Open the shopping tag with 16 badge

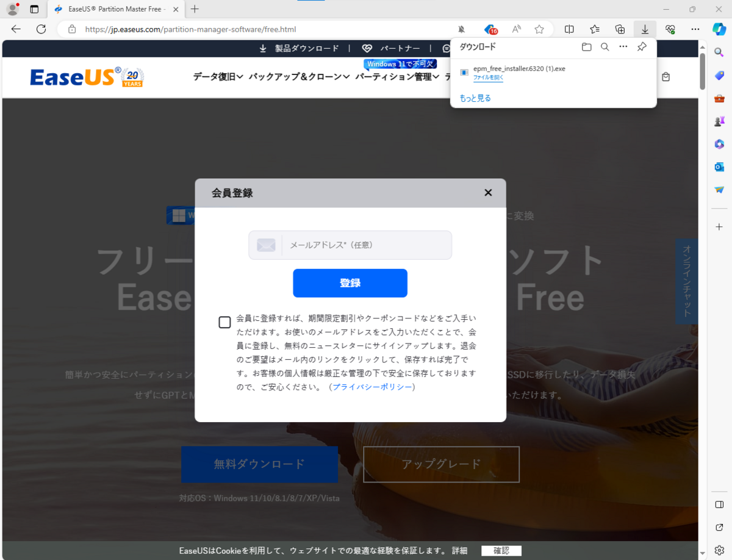tap(490, 29)
